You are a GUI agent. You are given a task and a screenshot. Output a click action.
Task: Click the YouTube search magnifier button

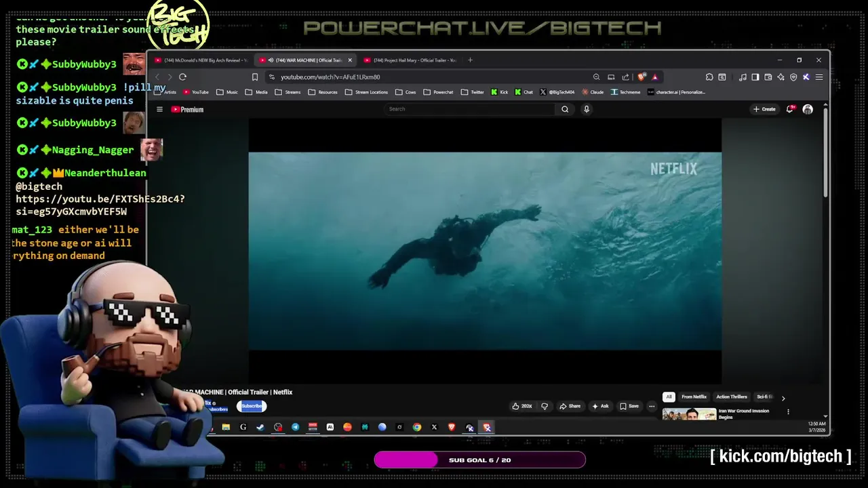click(x=565, y=109)
